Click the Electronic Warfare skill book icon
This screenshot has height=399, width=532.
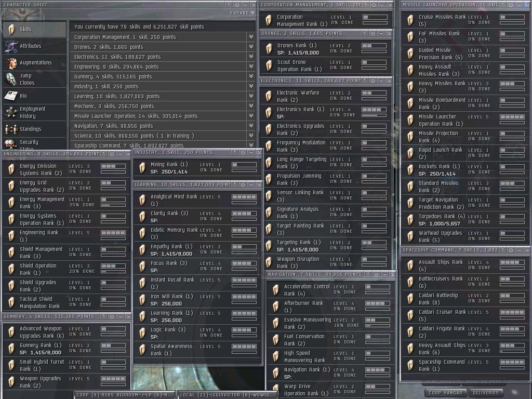(269, 96)
